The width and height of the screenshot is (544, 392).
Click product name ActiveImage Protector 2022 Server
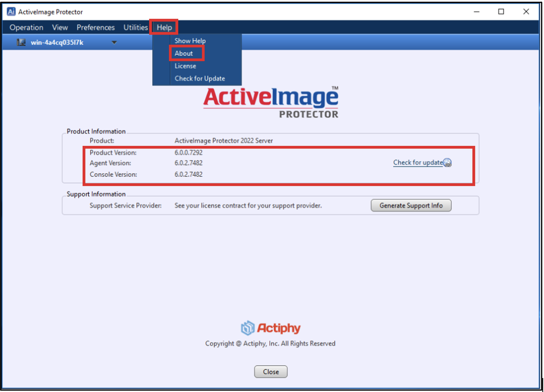(x=224, y=141)
